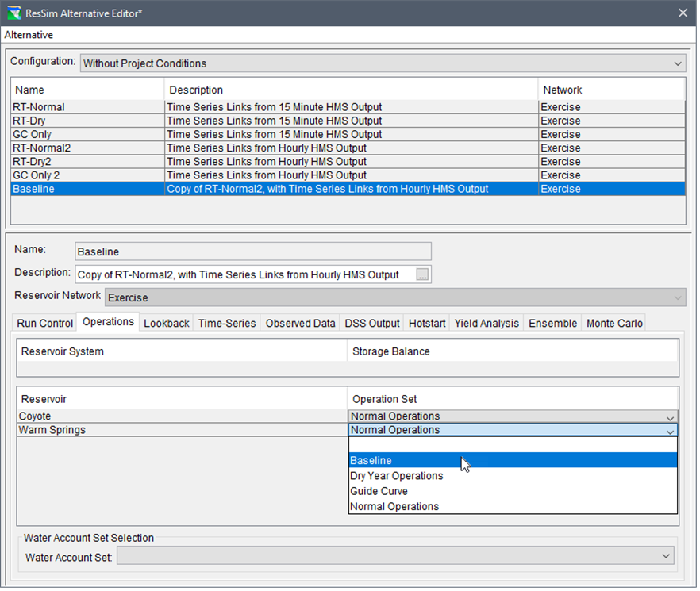
Task: Click the Reservoir column header
Action: [183, 401]
